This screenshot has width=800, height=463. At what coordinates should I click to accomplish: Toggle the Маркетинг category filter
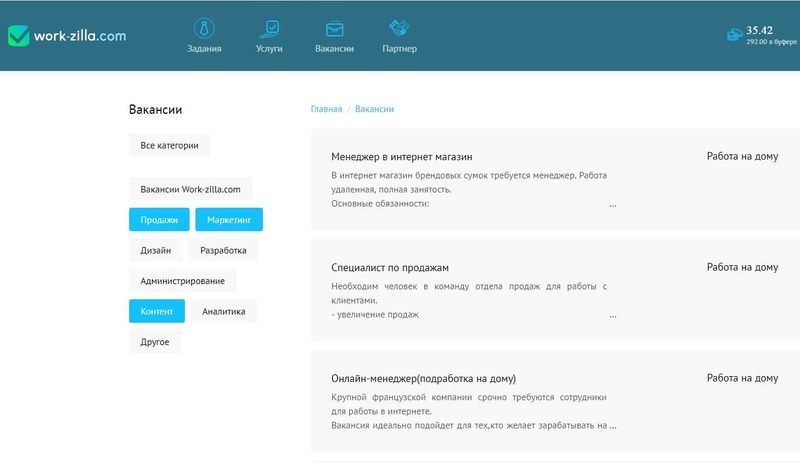(229, 220)
